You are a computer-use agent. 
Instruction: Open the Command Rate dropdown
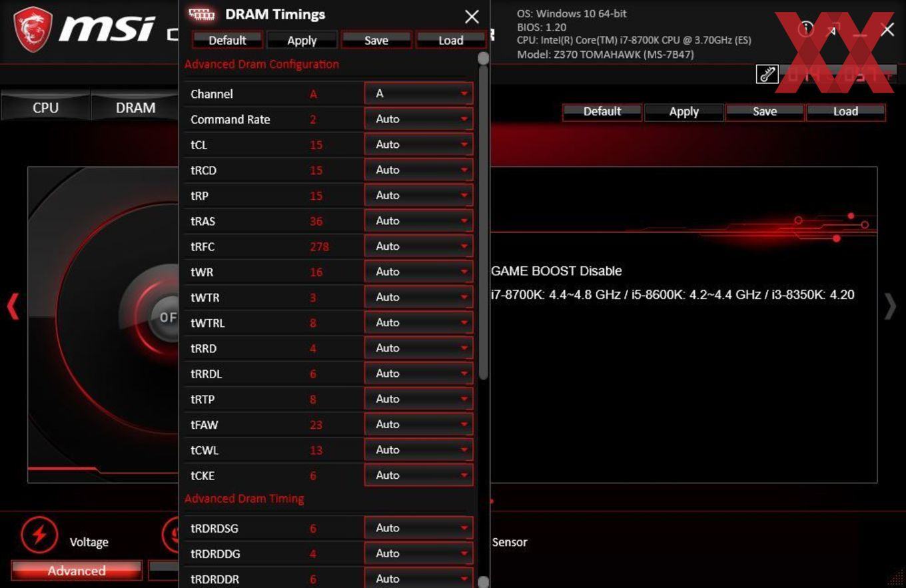click(x=419, y=119)
